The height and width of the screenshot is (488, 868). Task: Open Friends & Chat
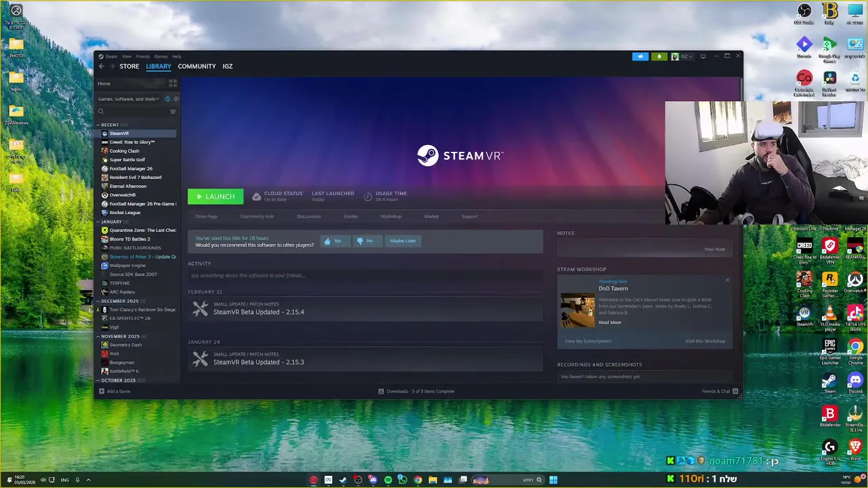coord(720,391)
